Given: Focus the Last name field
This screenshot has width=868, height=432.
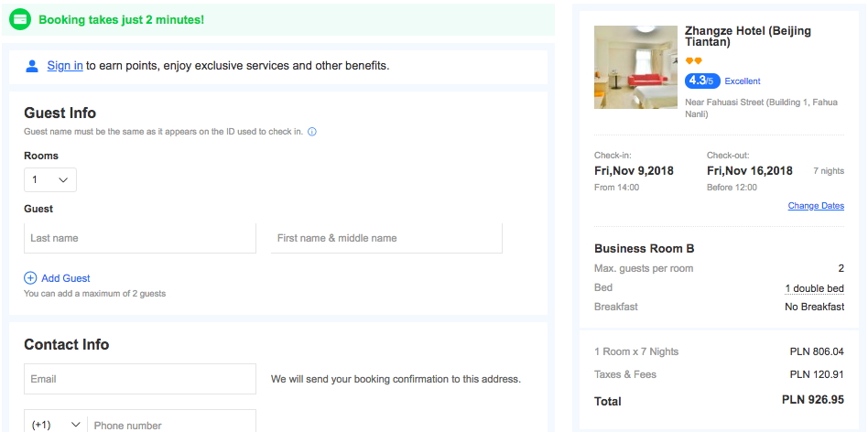Looking at the screenshot, I should (140, 238).
